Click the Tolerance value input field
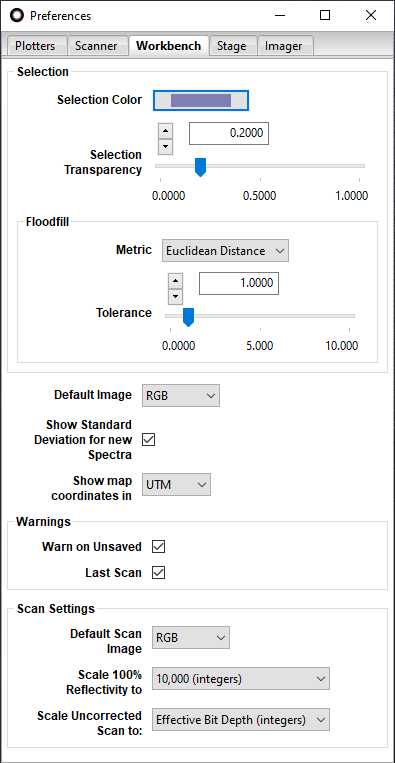395x763 pixels. tap(239, 283)
